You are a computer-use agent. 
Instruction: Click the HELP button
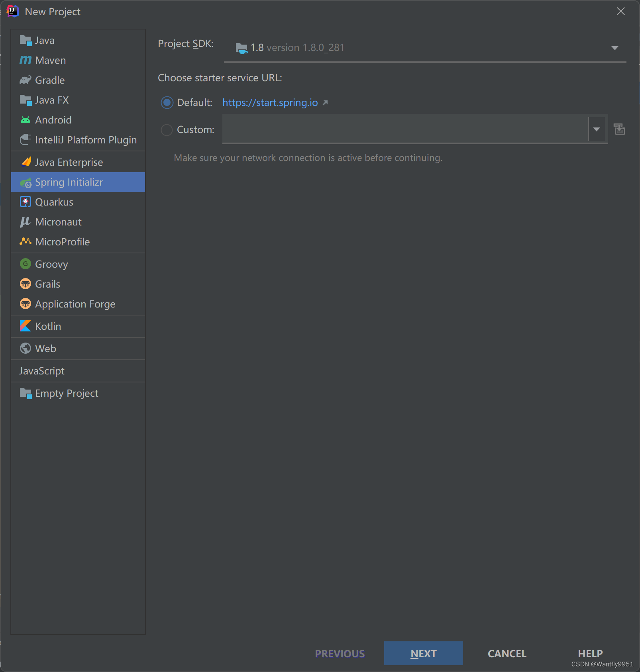tap(590, 653)
